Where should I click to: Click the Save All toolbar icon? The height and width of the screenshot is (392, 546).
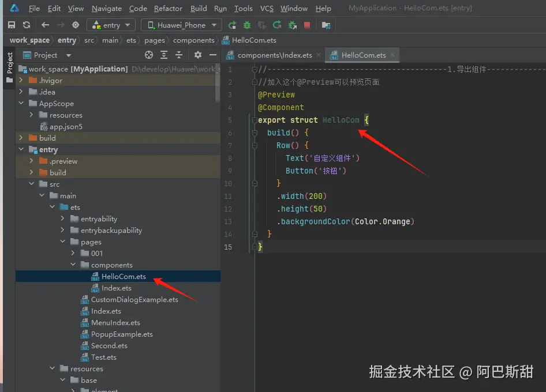(12, 25)
